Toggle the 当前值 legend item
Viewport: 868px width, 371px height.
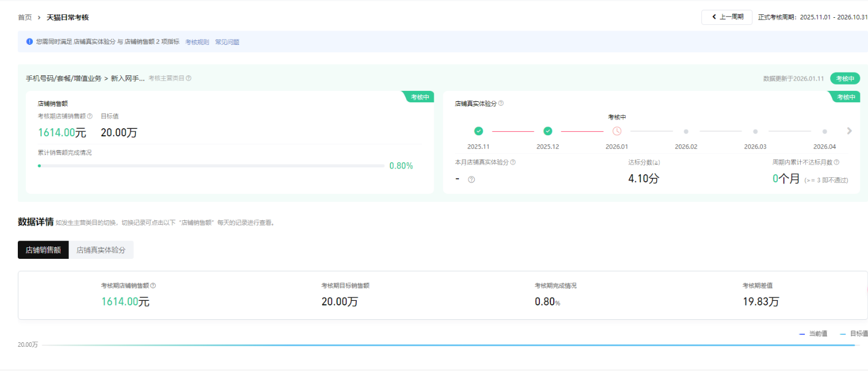click(813, 334)
